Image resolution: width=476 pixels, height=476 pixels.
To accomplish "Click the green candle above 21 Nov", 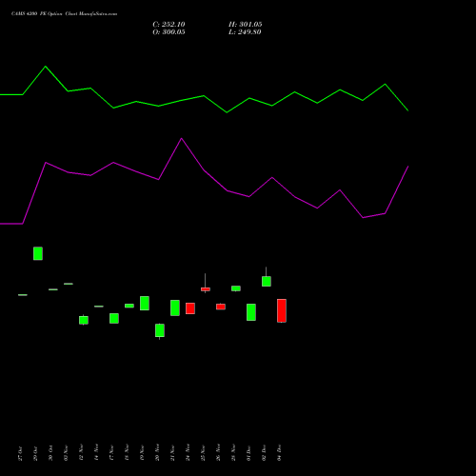I will [x=175, y=307].
